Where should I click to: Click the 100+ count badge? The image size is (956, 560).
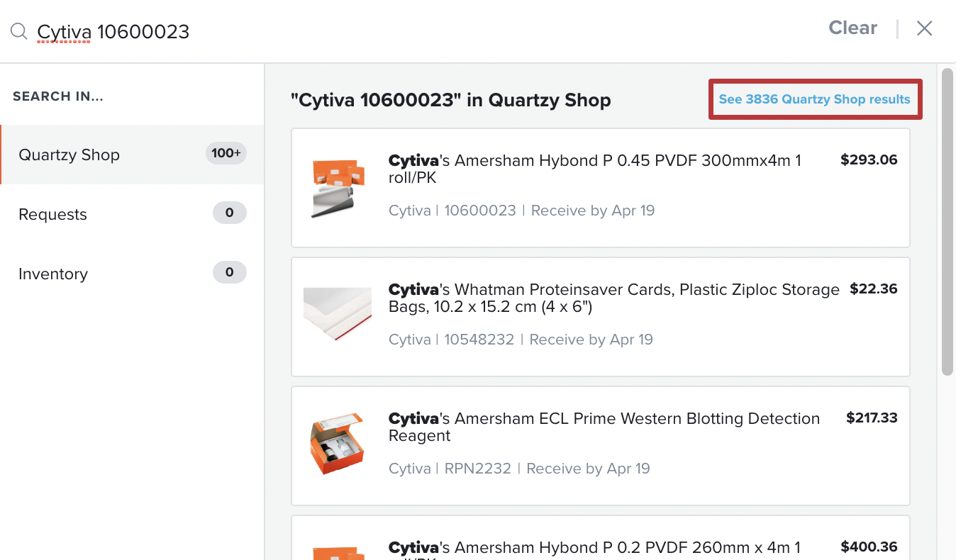[226, 153]
